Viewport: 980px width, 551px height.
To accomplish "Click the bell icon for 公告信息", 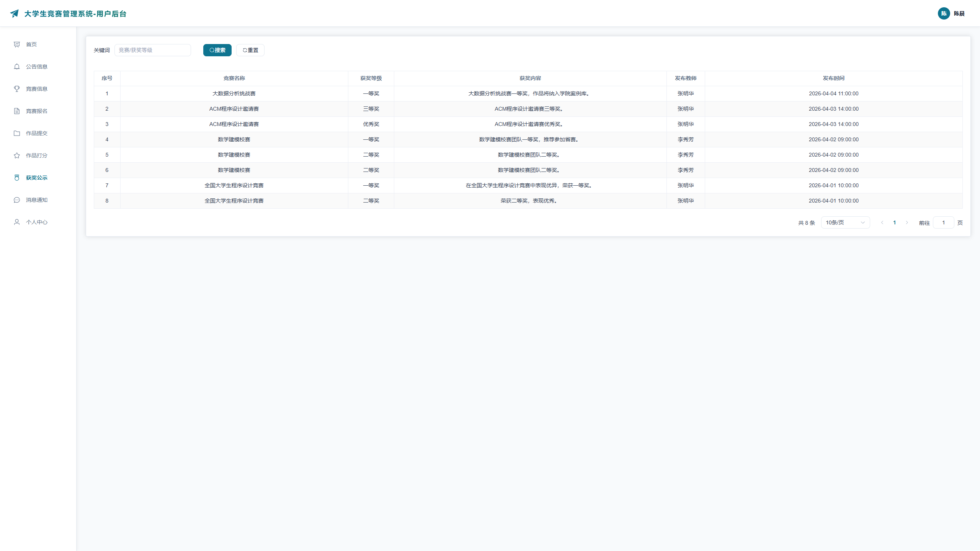I will (17, 67).
